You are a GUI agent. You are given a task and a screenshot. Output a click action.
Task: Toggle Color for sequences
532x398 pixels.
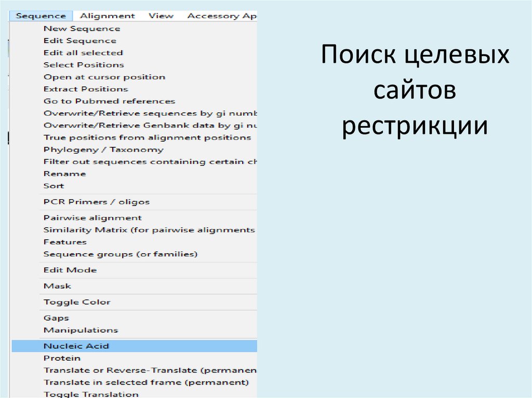click(77, 301)
